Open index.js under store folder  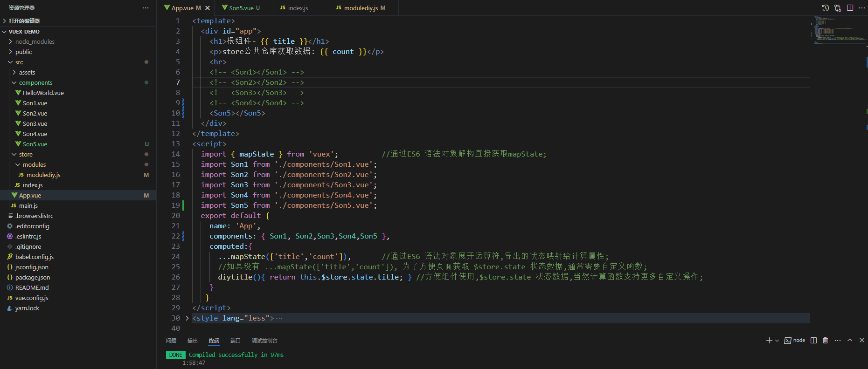pos(78,185)
